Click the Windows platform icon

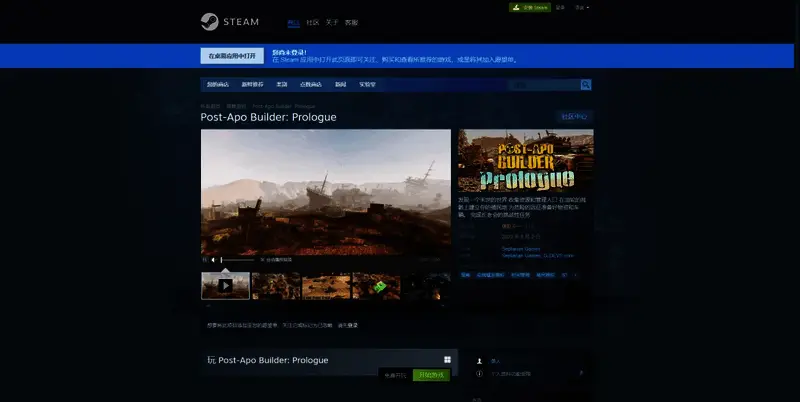pyautogui.click(x=447, y=360)
